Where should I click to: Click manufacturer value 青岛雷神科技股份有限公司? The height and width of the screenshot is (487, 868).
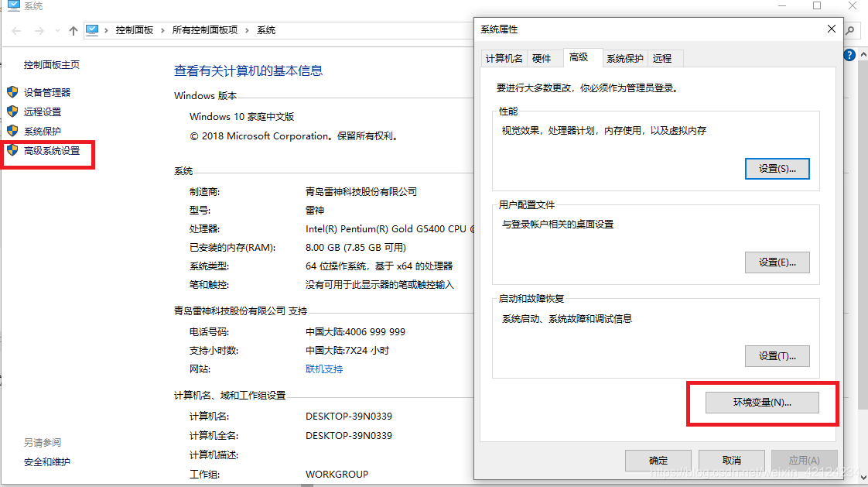(x=361, y=192)
